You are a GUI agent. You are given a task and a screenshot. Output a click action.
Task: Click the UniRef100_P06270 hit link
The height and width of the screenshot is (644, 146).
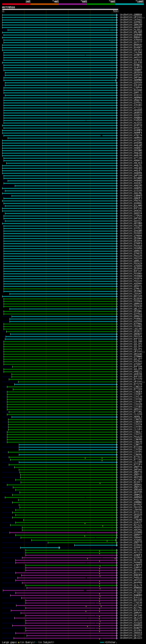click(131, 500)
